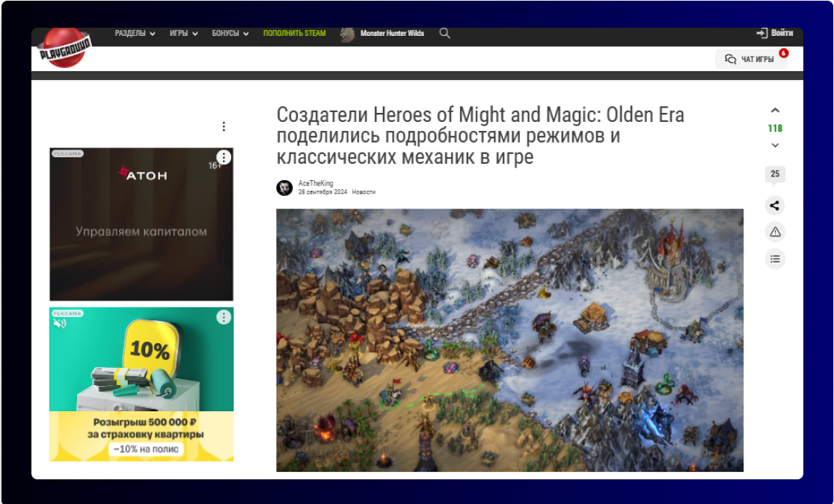Downvote the article with the down arrow
This screenshot has width=834, height=504.
[x=774, y=146]
